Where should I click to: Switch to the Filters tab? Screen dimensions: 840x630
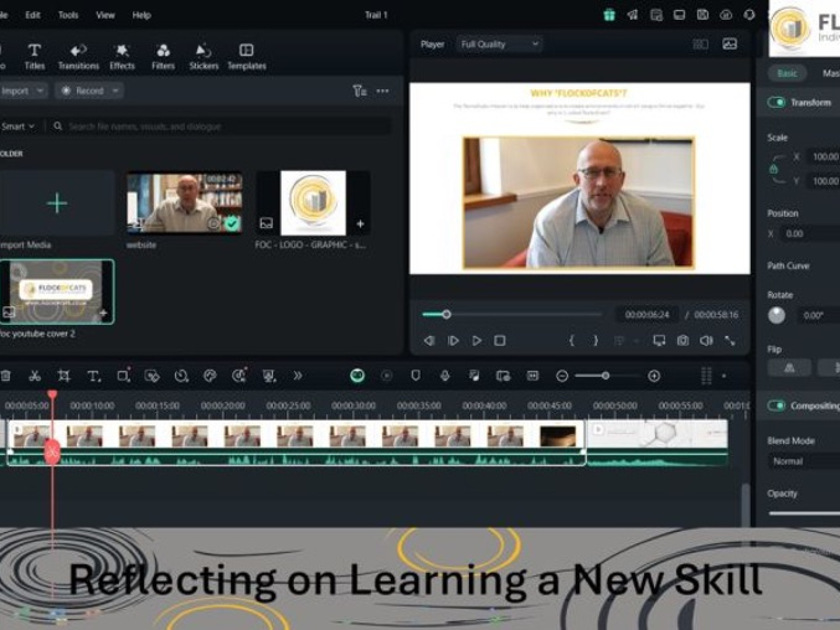tap(163, 57)
